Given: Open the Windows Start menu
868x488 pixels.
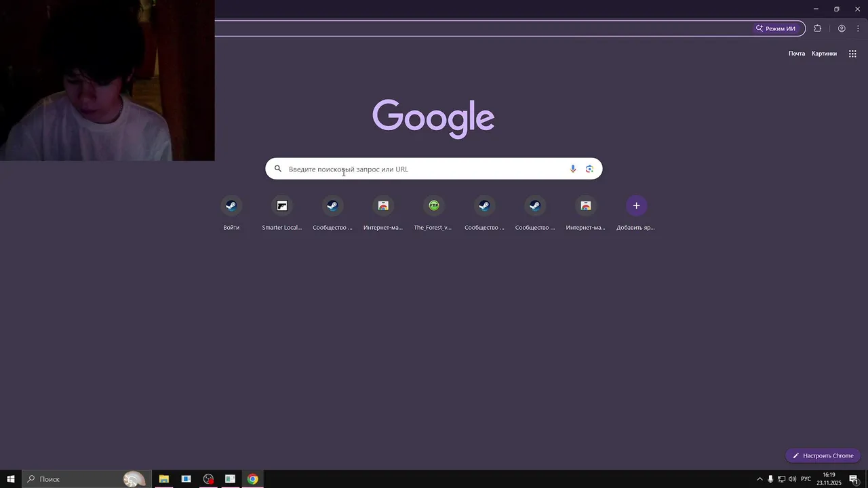Looking at the screenshot, I should (11, 479).
